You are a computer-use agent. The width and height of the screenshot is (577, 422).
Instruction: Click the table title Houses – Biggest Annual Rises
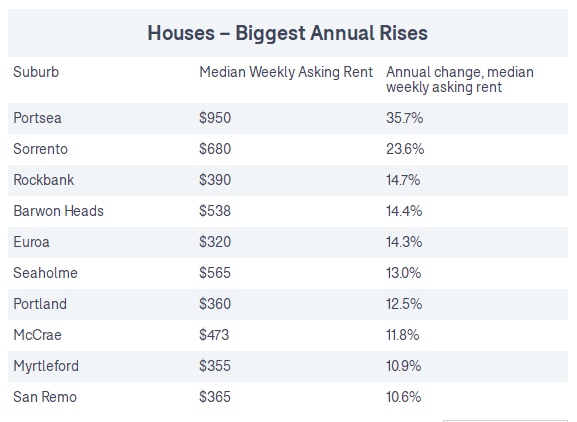click(x=287, y=33)
